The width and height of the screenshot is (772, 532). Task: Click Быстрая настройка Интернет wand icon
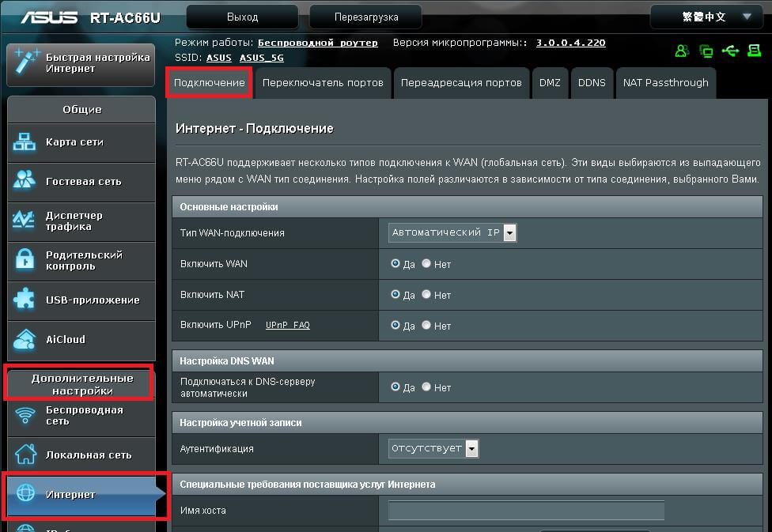click(x=25, y=62)
